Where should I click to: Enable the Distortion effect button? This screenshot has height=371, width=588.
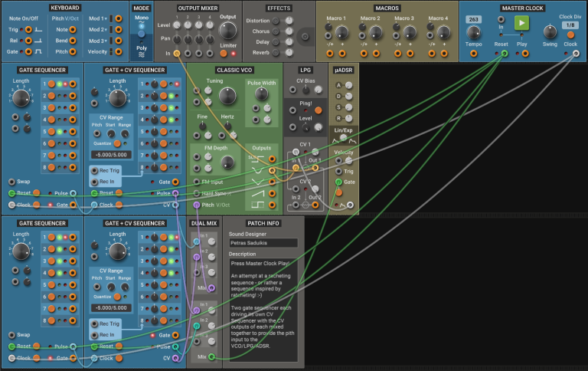coord(276,21)
